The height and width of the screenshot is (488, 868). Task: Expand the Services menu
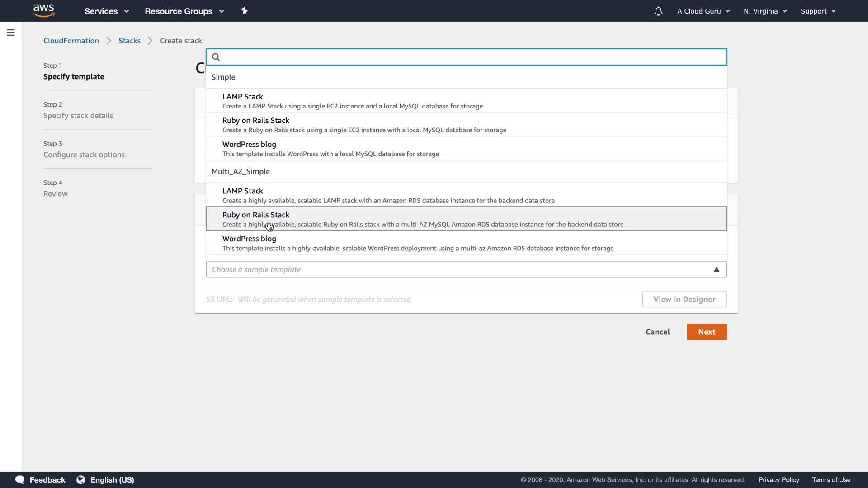tap(107, 11)
